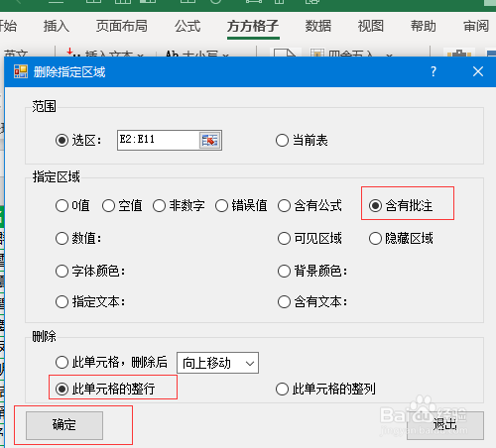Select the 背景颜色 radio button

284,271
